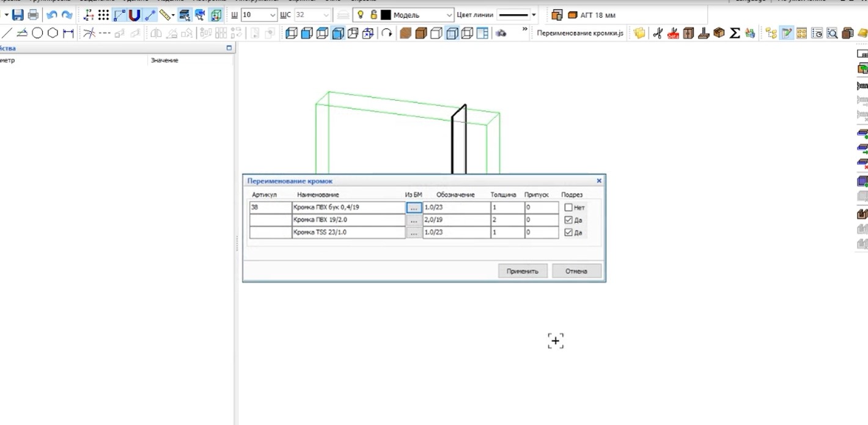
Task: Select the circle drawing tool
Action: 37,33
